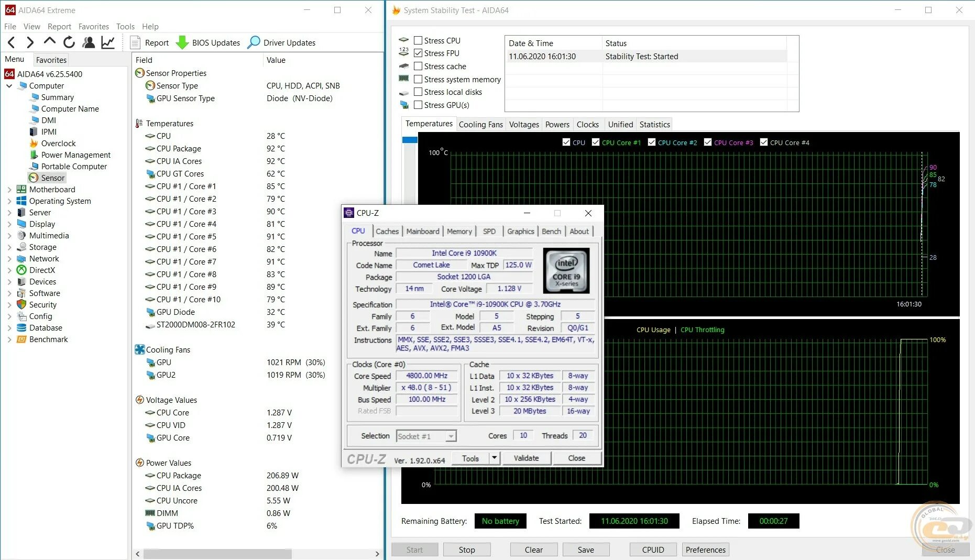Switch to the Cooling Fans tab

click(x=480, y=124)
